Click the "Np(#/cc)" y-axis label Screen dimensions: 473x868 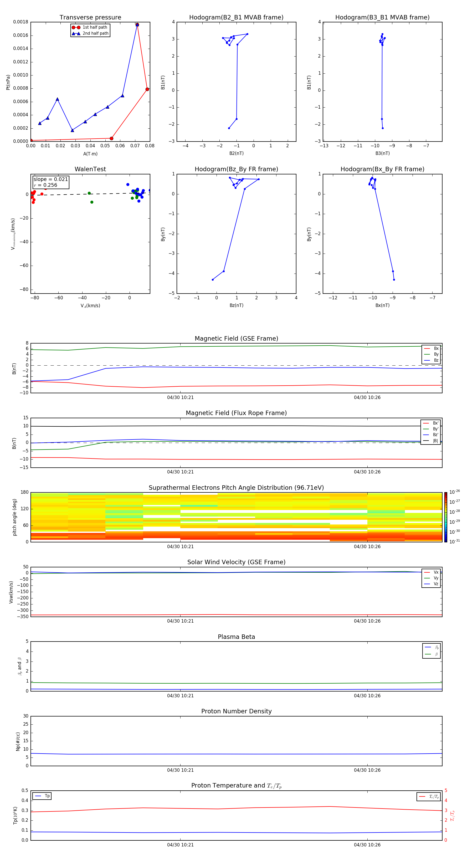coord(18,741)
